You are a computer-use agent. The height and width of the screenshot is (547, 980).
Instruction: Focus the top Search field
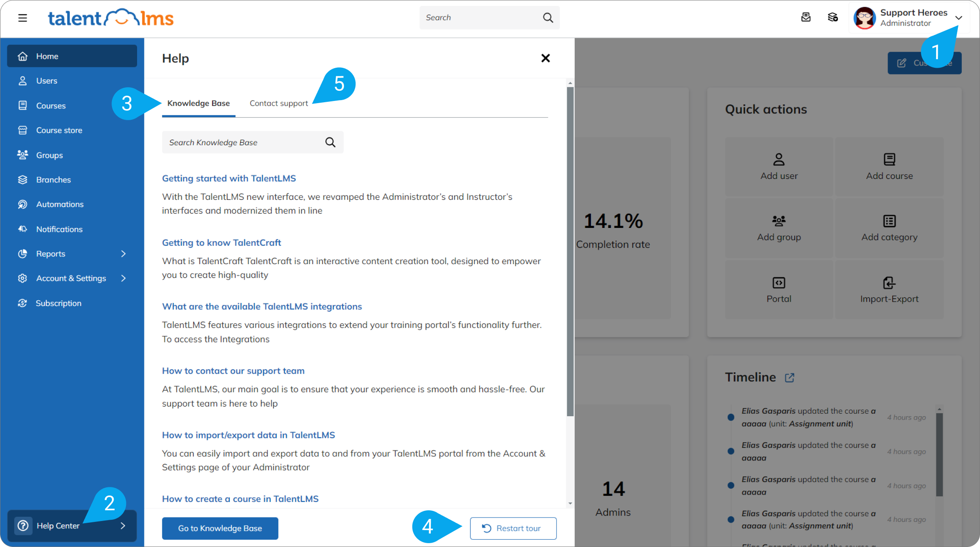[490, 17]
